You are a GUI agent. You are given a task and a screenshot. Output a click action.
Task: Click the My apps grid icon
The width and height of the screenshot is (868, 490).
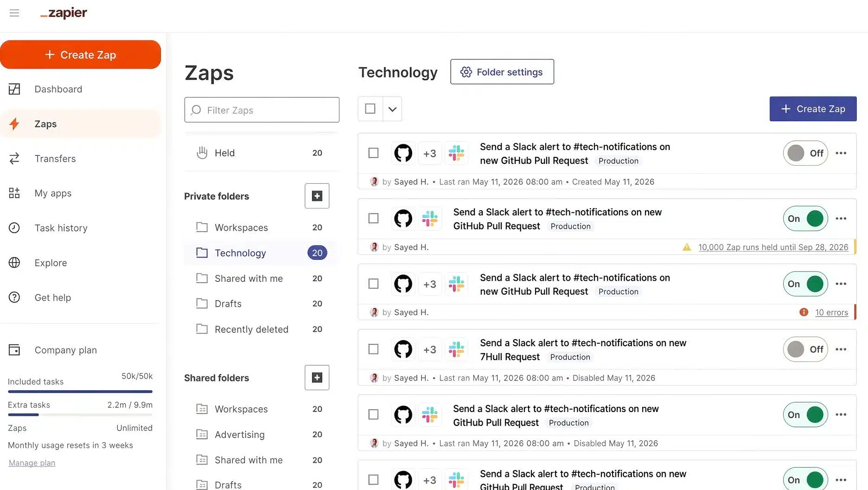[14, 193]
